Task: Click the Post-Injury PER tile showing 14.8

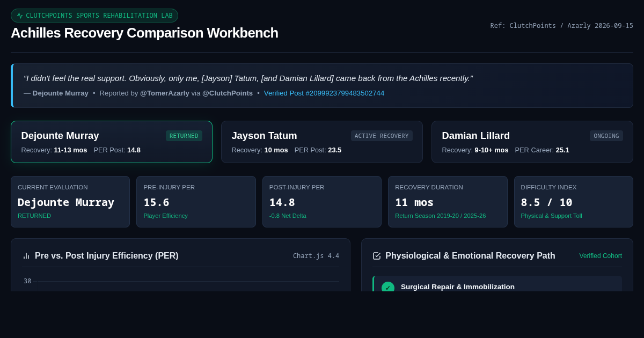Action: coord(322,202)
